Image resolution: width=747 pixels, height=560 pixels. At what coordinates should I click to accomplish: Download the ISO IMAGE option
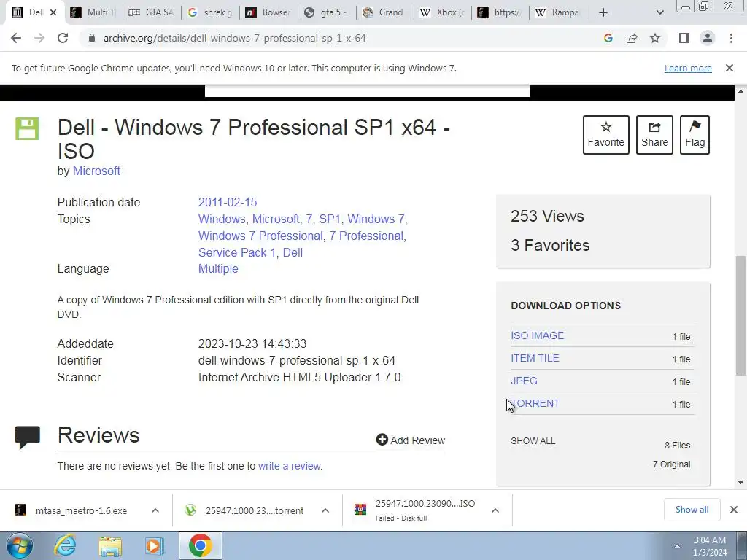[x=538, y=335]
